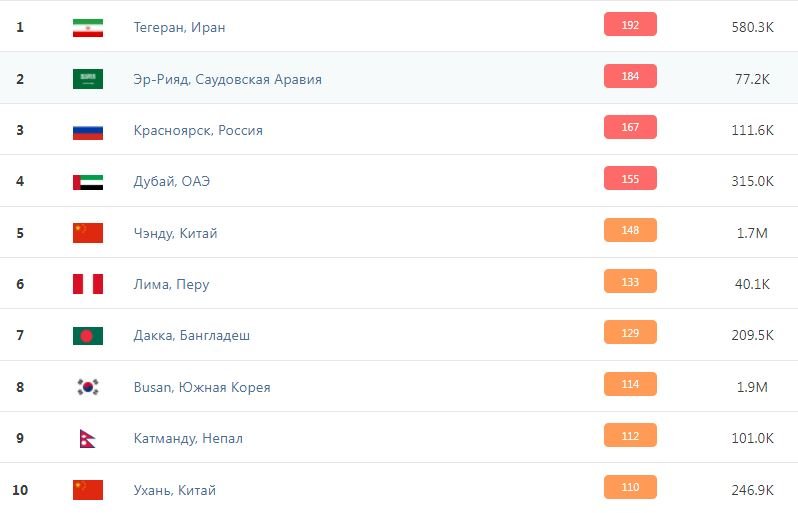The width and height of the screenshot is (798, 513).
Task: Click the 1.9M followers value
Action: pos(750,387)
